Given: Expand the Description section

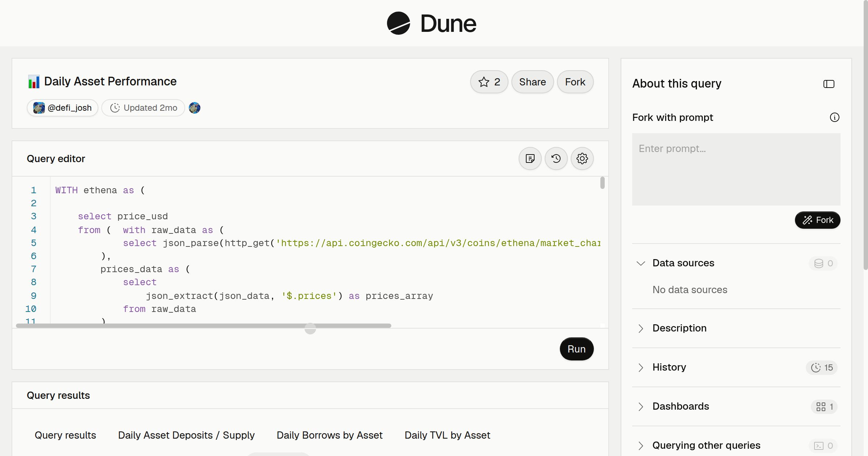Looking at the screenshot, I should (641, 328).
